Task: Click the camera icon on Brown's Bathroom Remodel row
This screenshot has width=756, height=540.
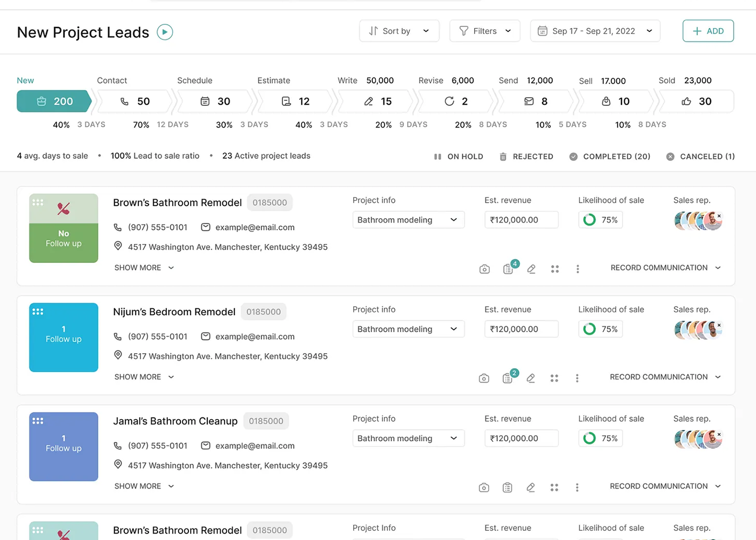Action: (x=484, y=268)
